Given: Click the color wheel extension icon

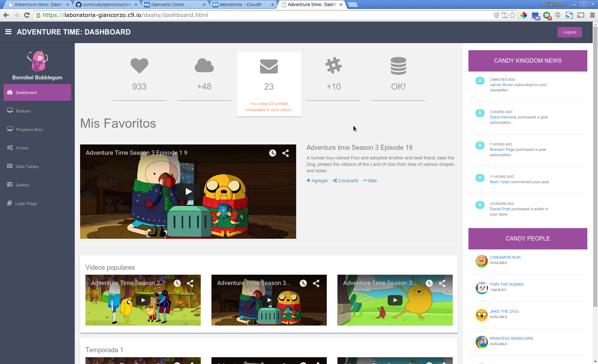Looking at the screenshot, I should coord(524,15).
